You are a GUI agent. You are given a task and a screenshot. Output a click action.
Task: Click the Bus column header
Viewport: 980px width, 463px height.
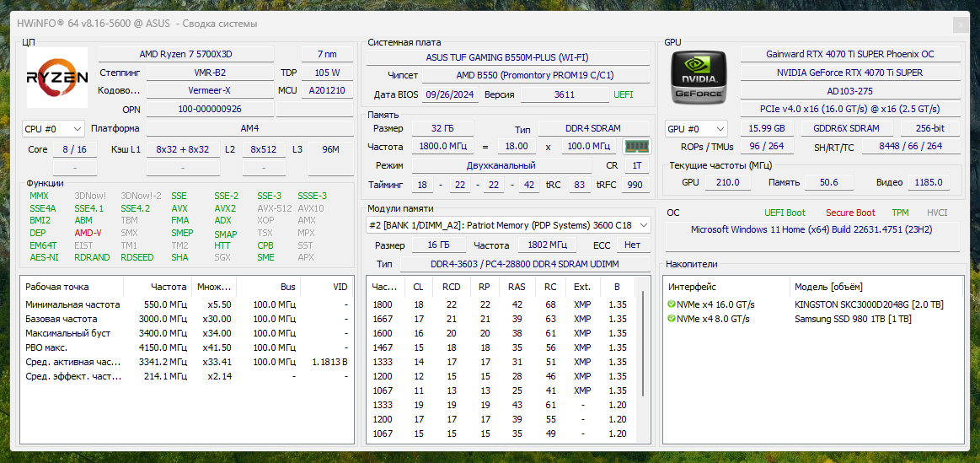tap(269, 287)
